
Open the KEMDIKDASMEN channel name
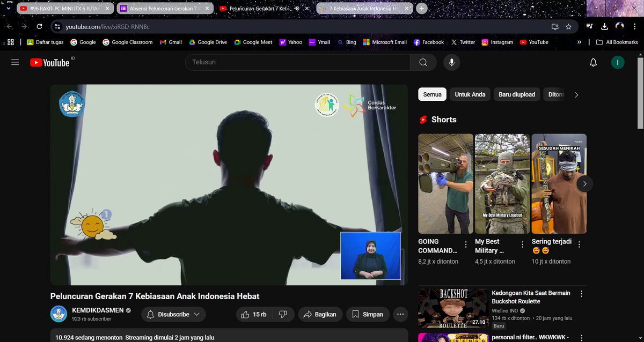98,310
